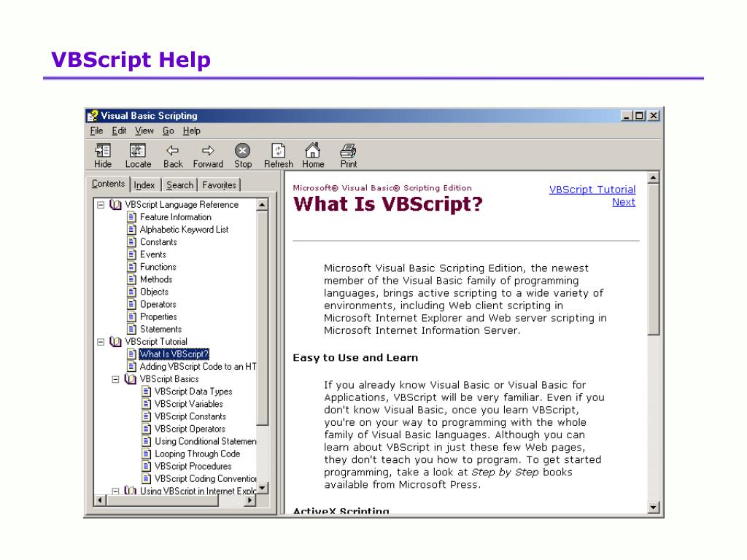Click the page icon beside Properties
Screen dimensions: 747x560
click(132, 316)
